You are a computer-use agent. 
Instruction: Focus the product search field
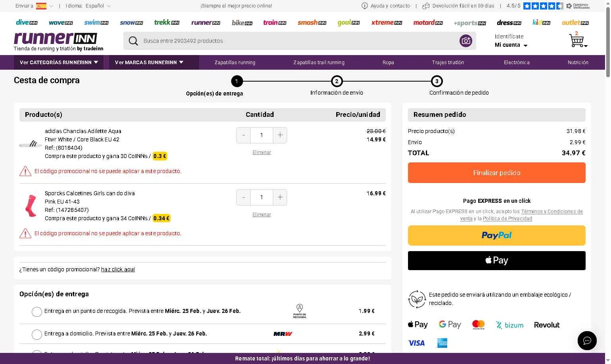click(299, 41)
